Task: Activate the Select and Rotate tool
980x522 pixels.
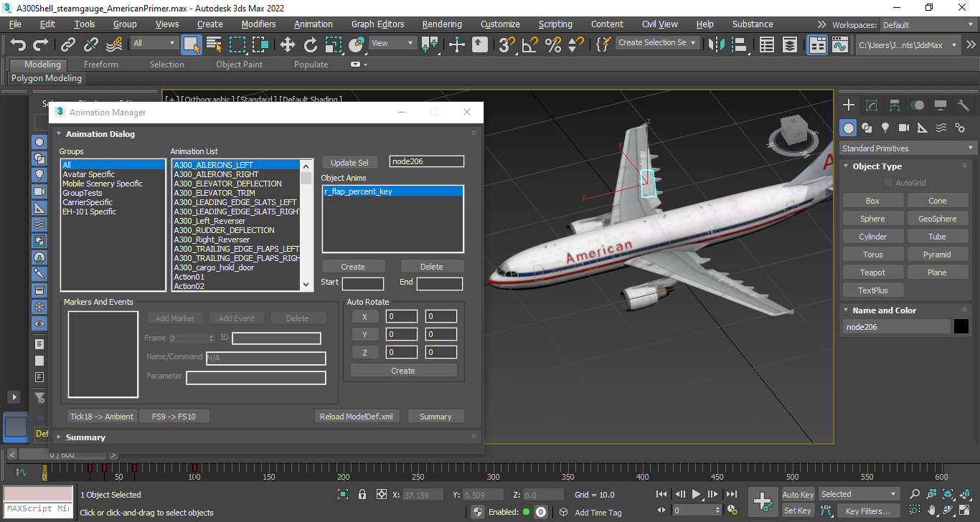Action: pos(310,44)
